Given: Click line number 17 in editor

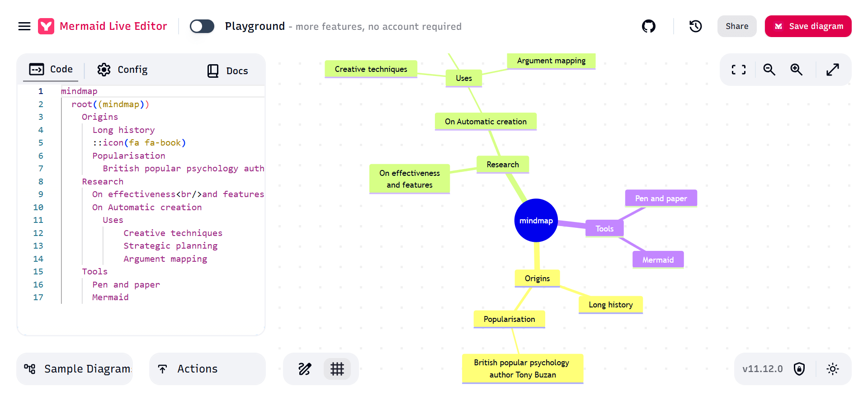Looking at the screenshot, I should coord(38,297).
